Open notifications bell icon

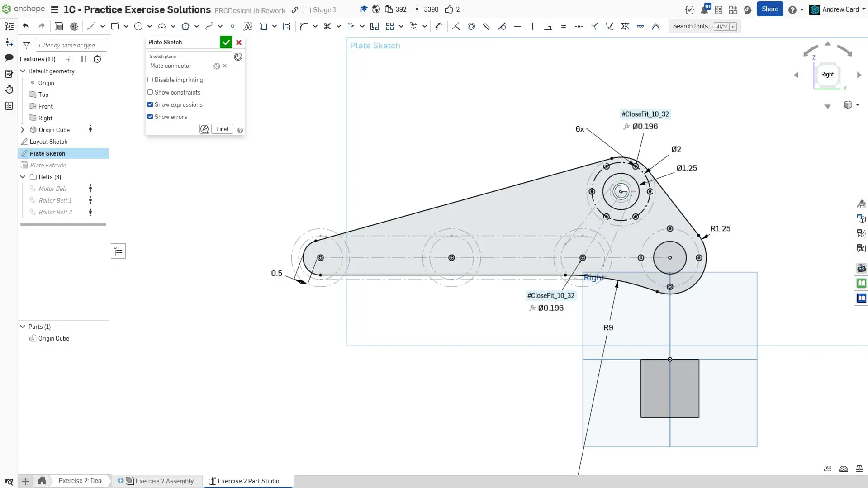click(x=704, y=9)
